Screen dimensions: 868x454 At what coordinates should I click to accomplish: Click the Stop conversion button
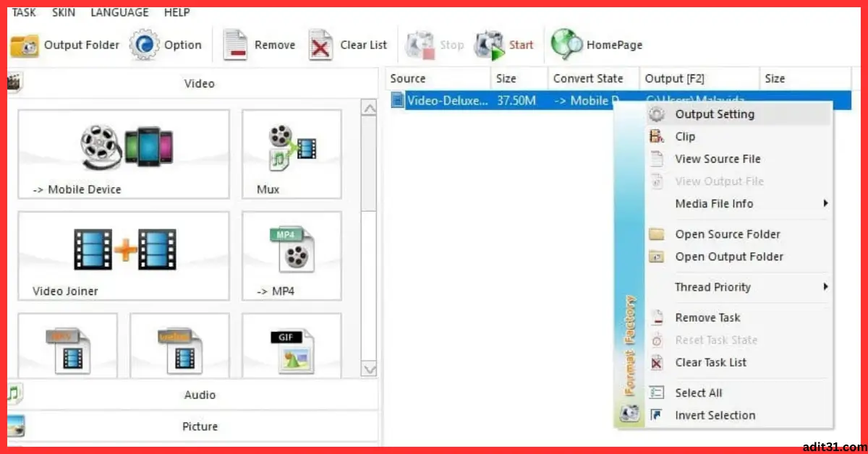pyautogui.click(x=435, y=45)
